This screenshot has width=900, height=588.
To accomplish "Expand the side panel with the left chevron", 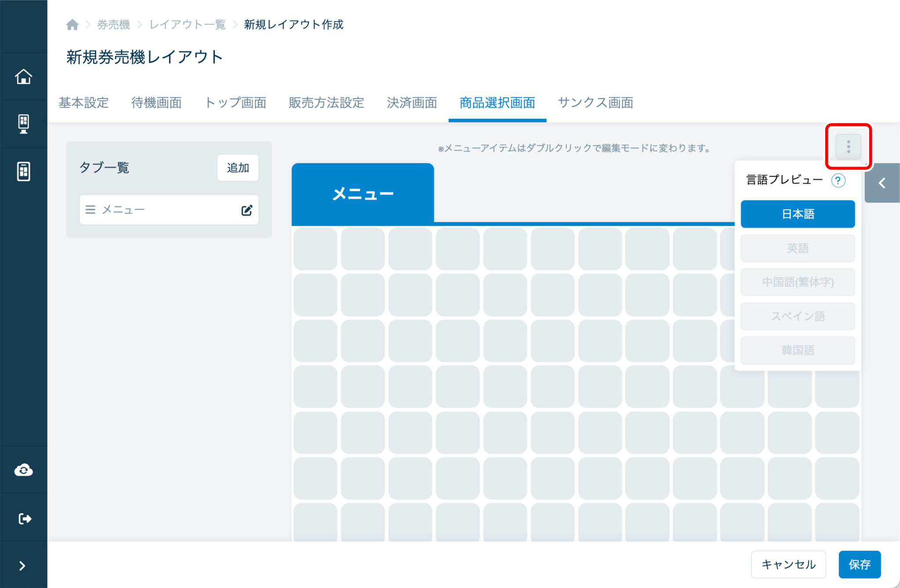I will (882, 183).
